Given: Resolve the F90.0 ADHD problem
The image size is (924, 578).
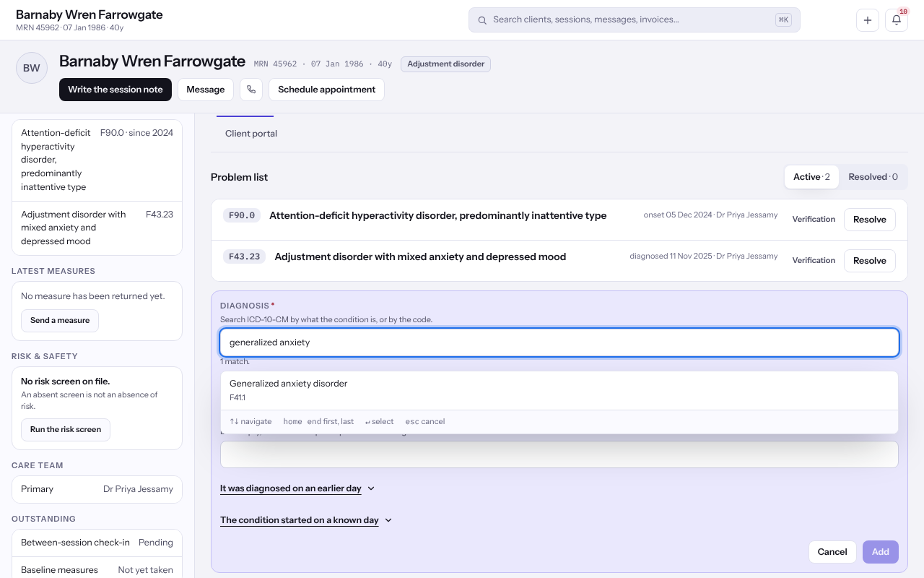Looking at the screenshot, I should tap(870, 220).
